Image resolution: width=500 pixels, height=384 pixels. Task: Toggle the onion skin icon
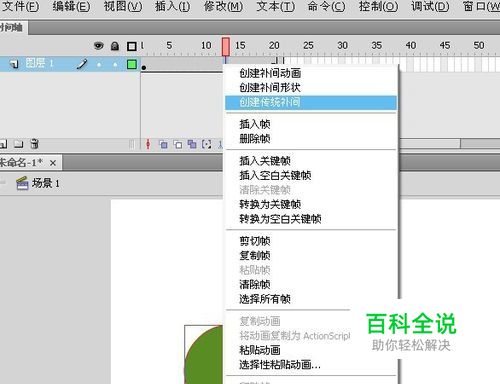click(x=163, y=144)
